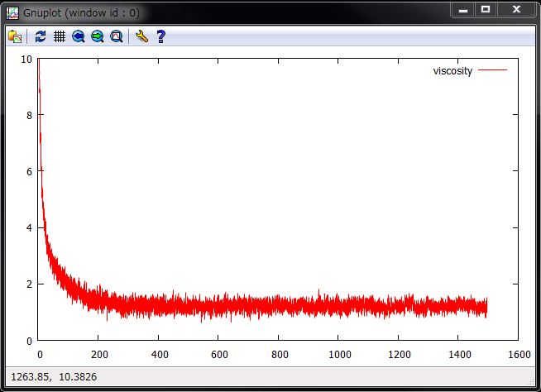Click the viscosity legend label
The height and width of the screenshot is (392, 541).
tap(452, 71)
